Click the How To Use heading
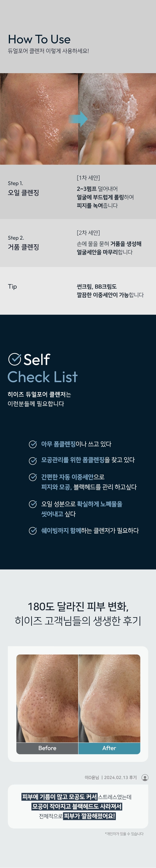Screen dimensions: 156x868 [39, 39]
